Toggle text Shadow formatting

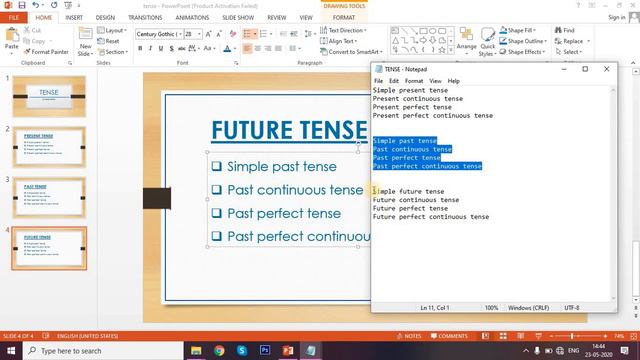point(171,49)
